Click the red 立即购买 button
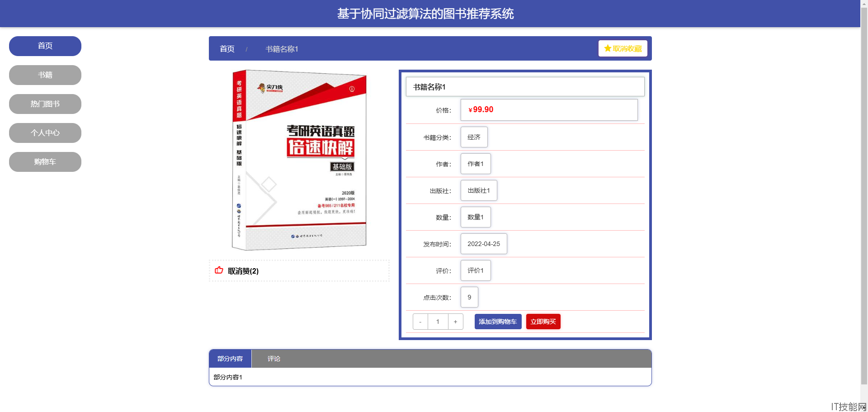Viewport: 868px width, 412px height. 543,322
